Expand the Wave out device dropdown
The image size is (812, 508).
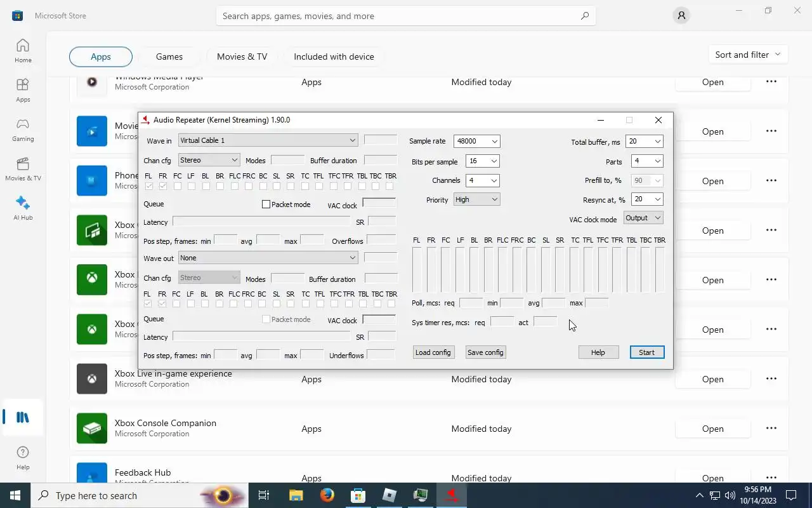(x=268, y=258)
